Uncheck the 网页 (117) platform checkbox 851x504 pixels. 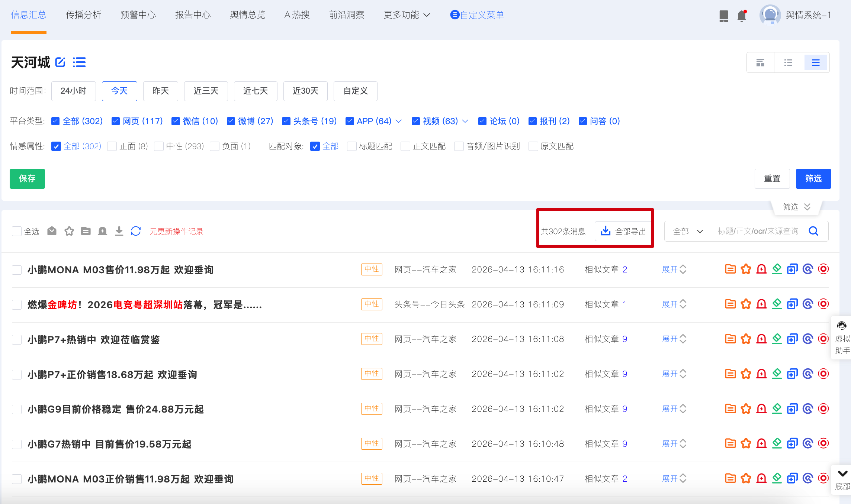point(116,121)
